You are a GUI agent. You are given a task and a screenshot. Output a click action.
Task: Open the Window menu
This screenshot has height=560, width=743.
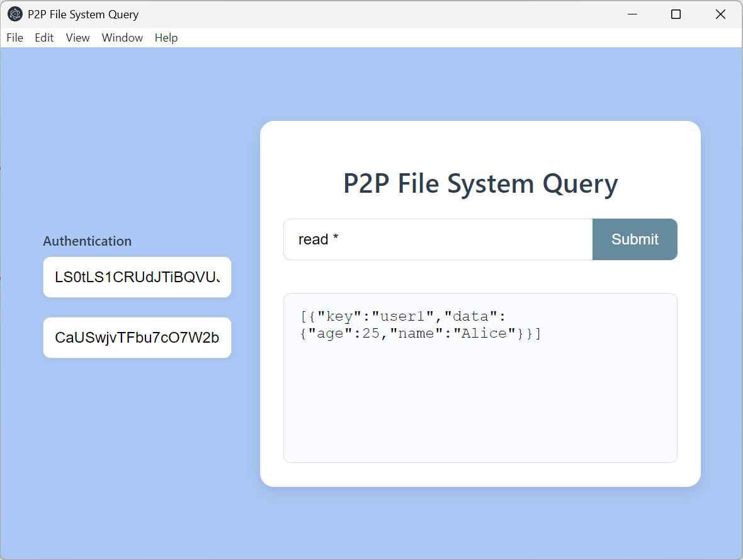[x=122, y=38]
